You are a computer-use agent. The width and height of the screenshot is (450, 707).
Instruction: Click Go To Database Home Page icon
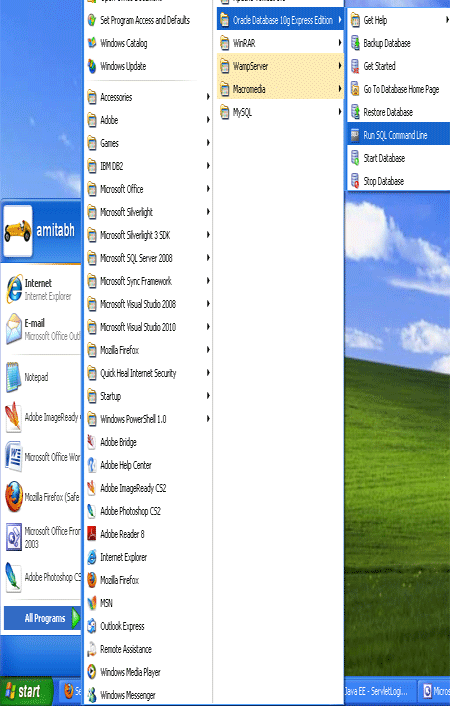click(355, 89)
